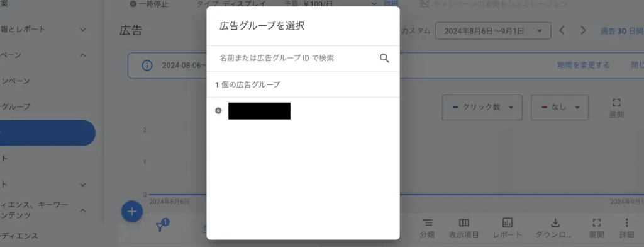Click the 過去 30 日間 link
Screen dimensions: 644x247
click(x=622, y=31)
